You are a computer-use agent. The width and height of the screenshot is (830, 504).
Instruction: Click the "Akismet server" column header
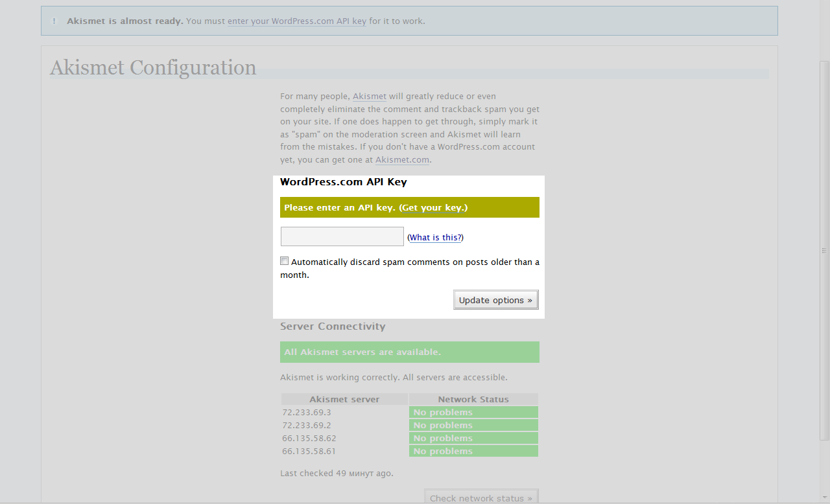coord(344,400)
